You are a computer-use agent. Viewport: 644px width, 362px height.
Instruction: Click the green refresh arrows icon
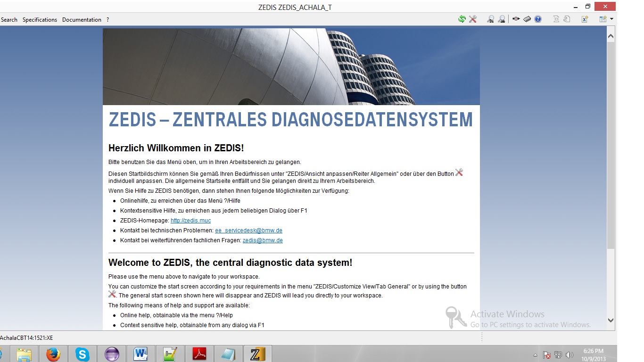[462, 19]
